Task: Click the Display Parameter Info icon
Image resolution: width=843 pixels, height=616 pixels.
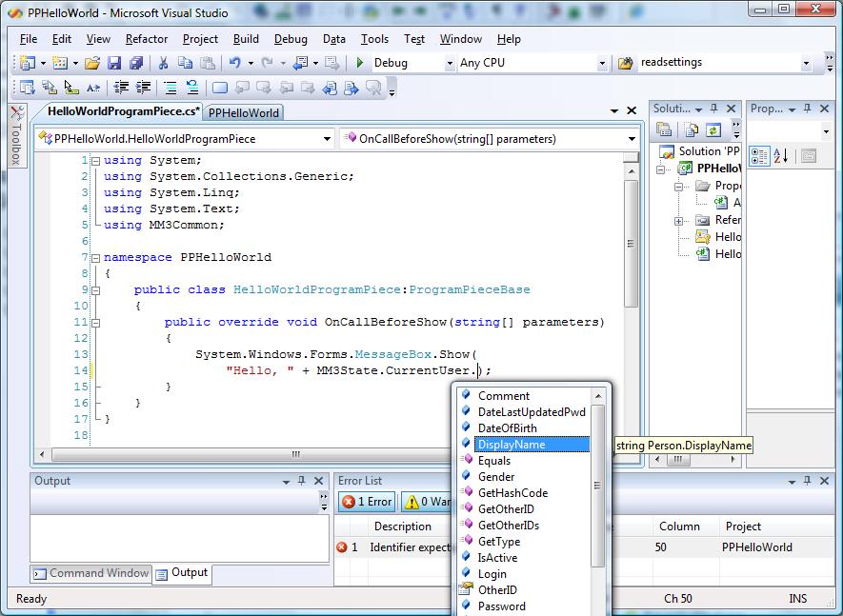Action: click(x=50, y=87)
